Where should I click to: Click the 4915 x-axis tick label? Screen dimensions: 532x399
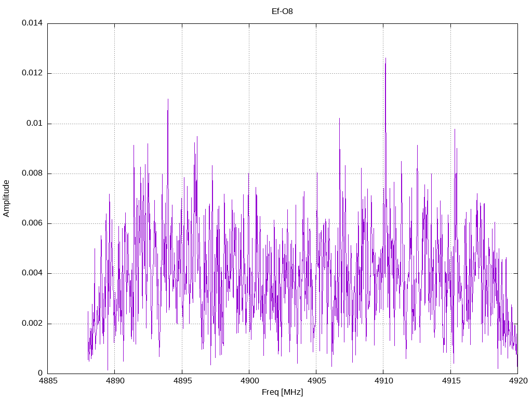pos(450,381)
